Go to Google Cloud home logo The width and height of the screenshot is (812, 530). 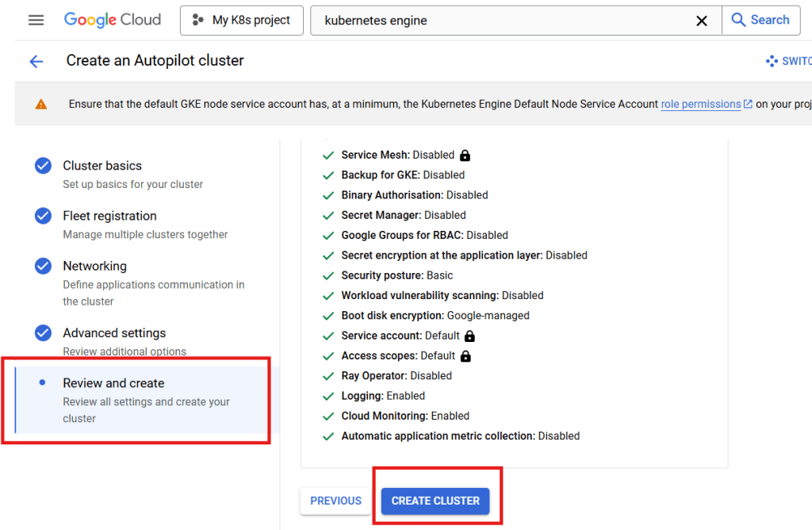point(113,20)
